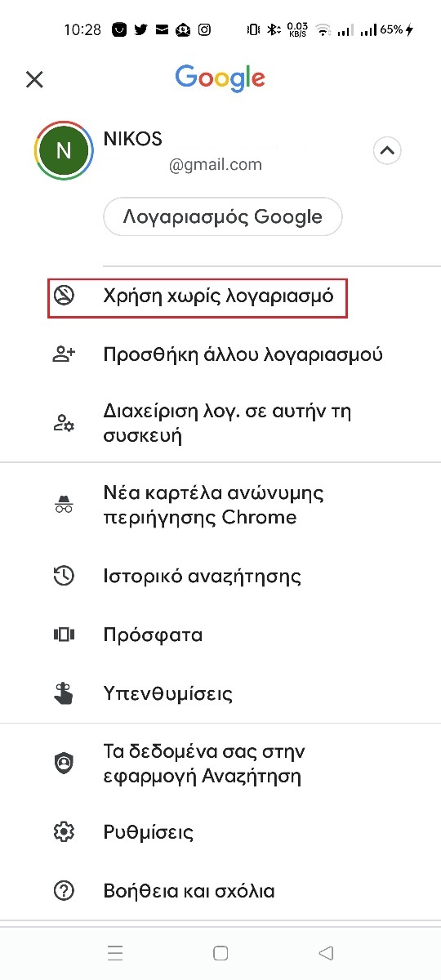Tap the Android back navigation triangle

(326, 952)
